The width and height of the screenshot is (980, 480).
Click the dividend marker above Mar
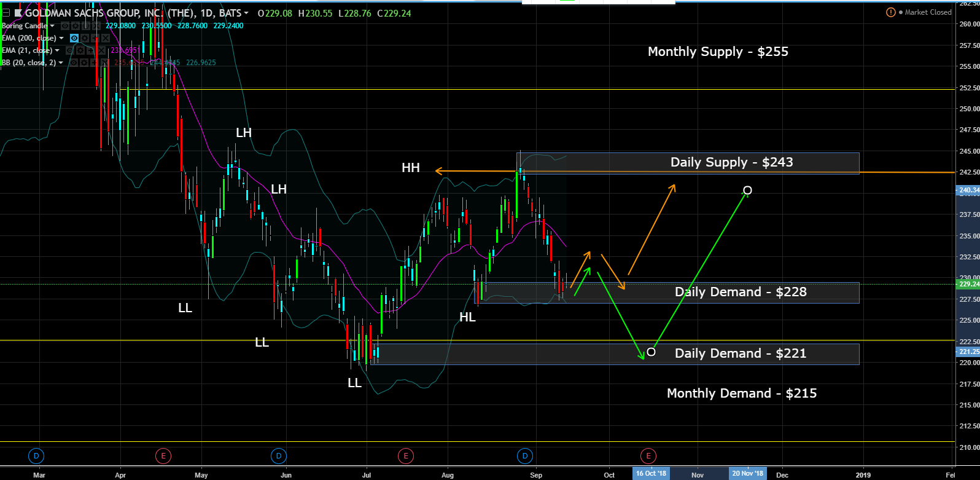point(36,456)
